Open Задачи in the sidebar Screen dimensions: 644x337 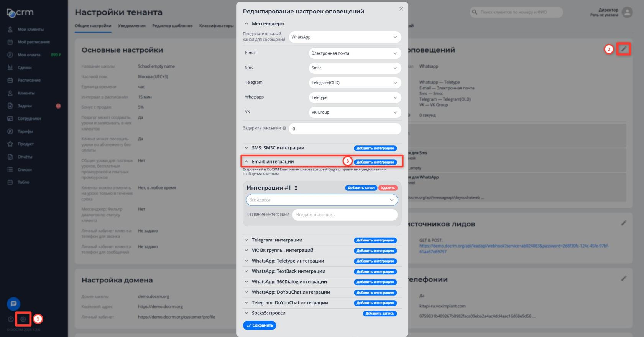(x=25, y=106)
